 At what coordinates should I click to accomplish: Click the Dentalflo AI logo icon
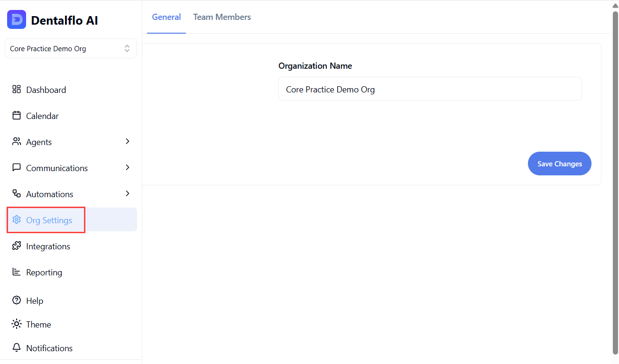(16, 20)
